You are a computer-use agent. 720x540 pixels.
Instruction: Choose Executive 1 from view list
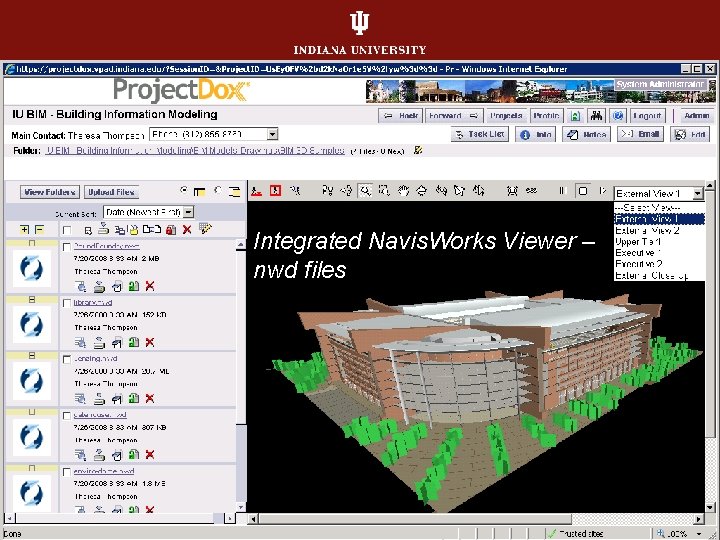(x=659, y=253)
